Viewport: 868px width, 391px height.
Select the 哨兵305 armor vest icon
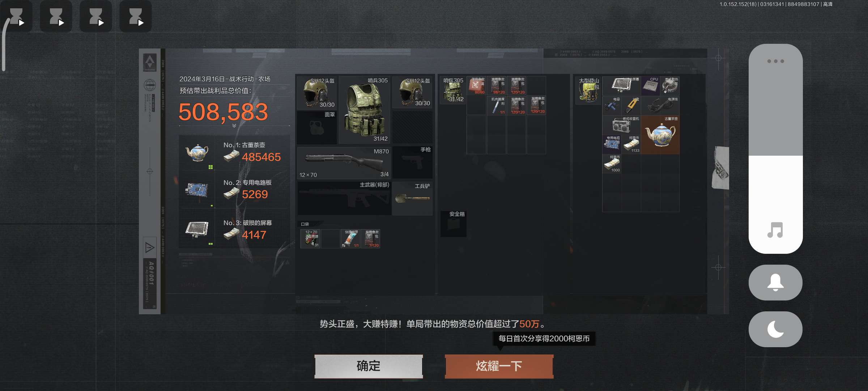365,110
